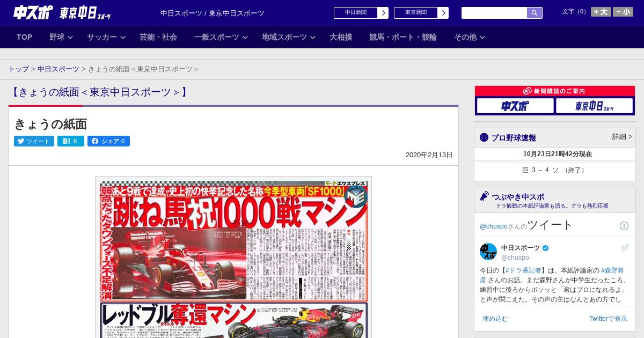This screenshot has width=644, height=338.
Task: Click トップ breadcrumb link
Action: (18, 69)
